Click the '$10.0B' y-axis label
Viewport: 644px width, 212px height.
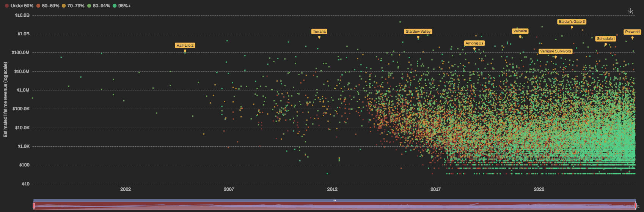tap(22, 15)
